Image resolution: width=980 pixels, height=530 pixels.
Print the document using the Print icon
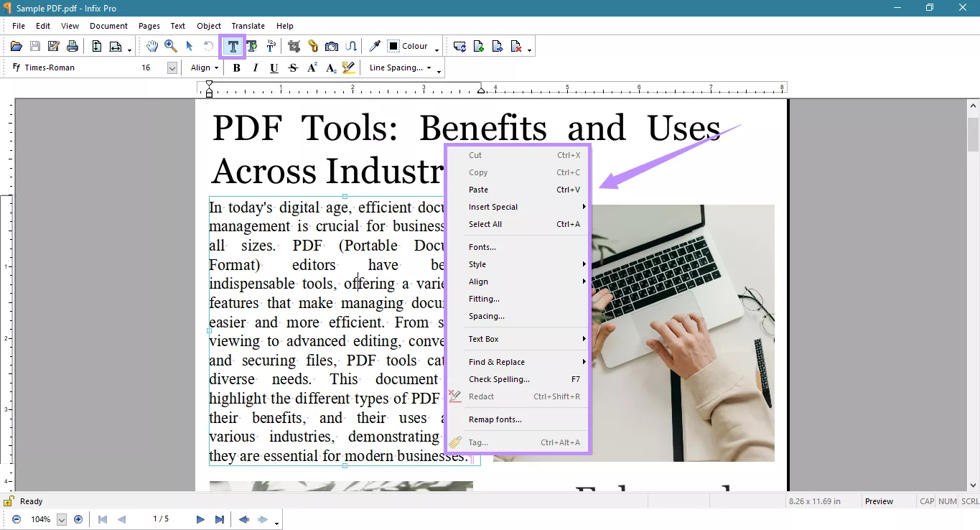pyautogui.click(x=72, y=46)
